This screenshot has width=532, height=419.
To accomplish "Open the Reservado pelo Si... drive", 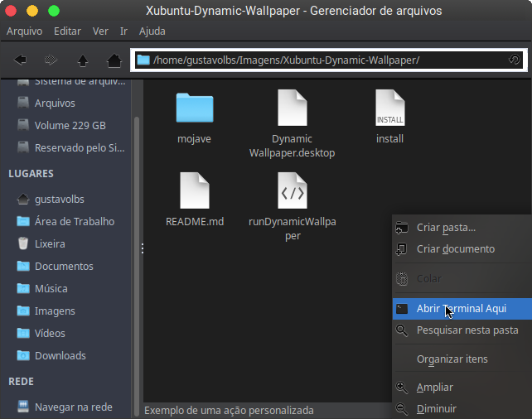I will 66,147.
